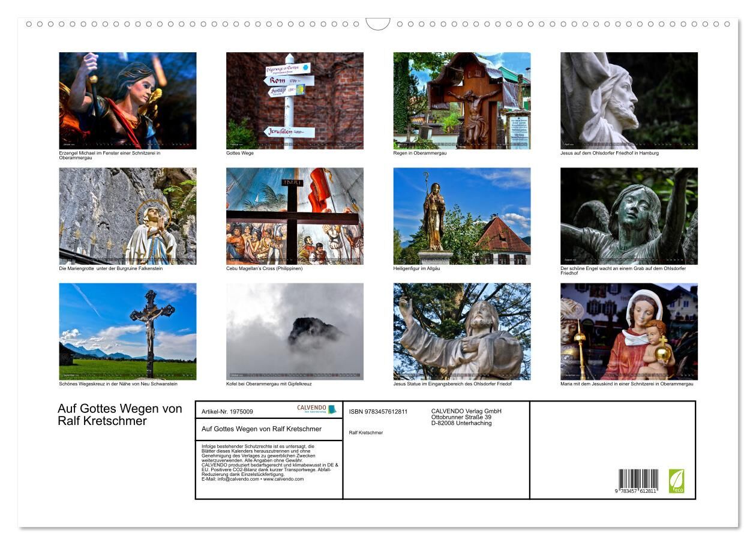The height and width of the screenshot is (545, 756).
Task: Click the Artikel-Nr. 1975009 field
Action: pyautogui.click(x=227, y=412)
